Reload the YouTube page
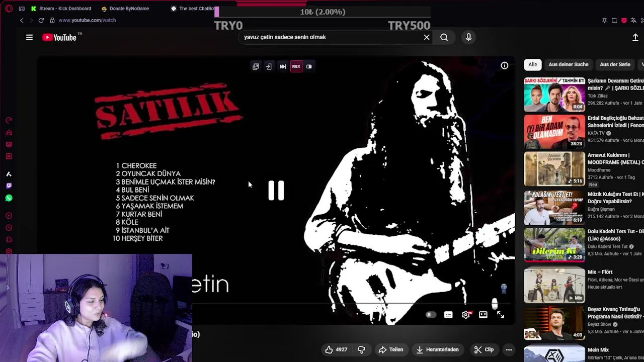This screenshot has width=644, height=362. [x=41, y=20]
